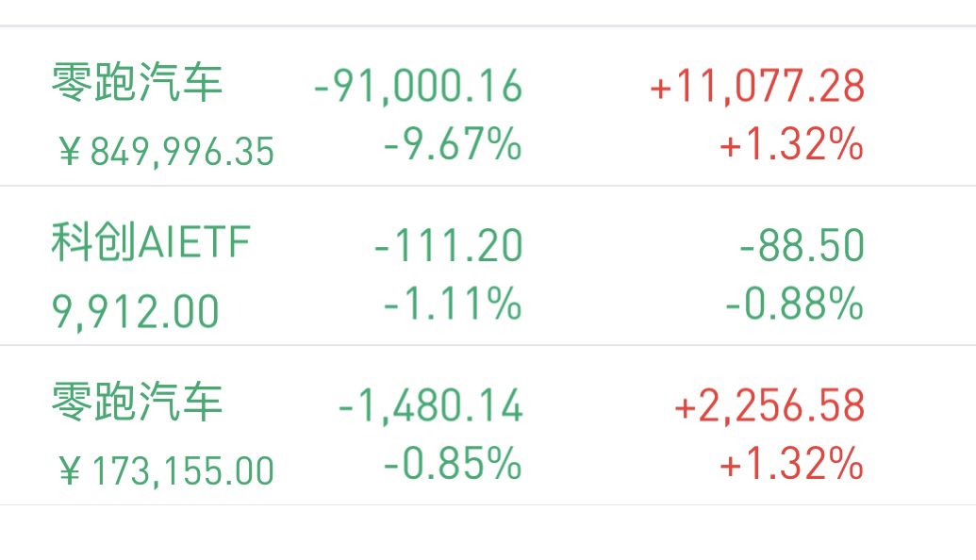This screenshot has width=976, height=560.
Task: Tap the +2,256.58 daily gain
Action: (x=769, y=406)
